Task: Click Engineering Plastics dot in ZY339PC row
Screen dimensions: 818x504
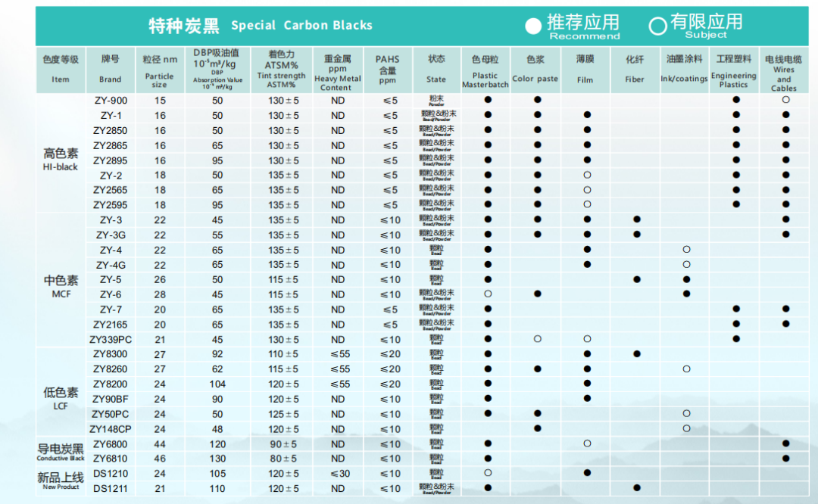Action: click(735, 339)
